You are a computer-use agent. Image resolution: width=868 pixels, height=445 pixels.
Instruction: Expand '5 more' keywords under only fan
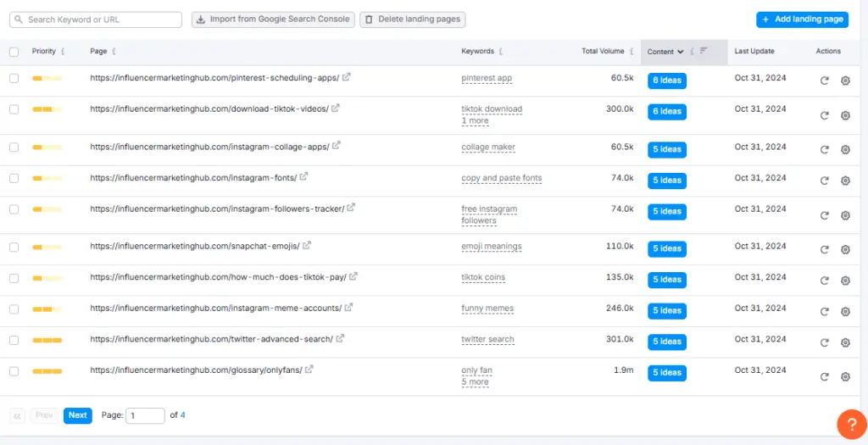coord(475,382)
